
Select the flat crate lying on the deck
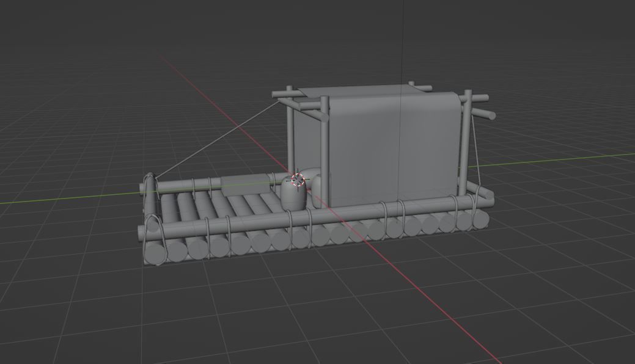(x=245, y=185)
